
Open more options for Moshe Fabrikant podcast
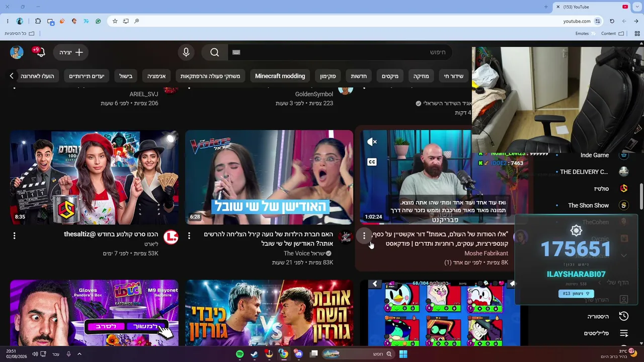tap(364, 235)
